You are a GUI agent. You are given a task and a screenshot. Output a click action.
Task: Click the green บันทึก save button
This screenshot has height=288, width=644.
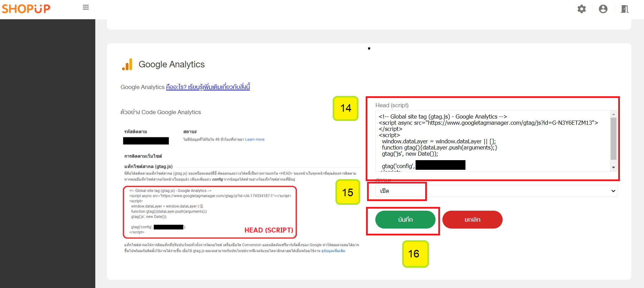tap(405, 220)
